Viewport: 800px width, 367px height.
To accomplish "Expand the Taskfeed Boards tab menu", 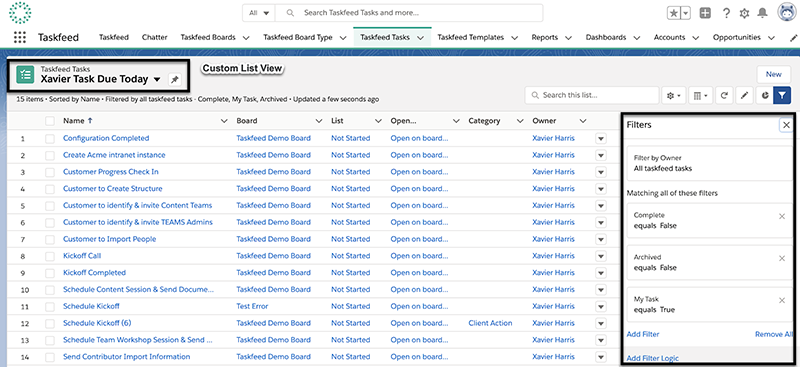I will click(x=246, y=38).
